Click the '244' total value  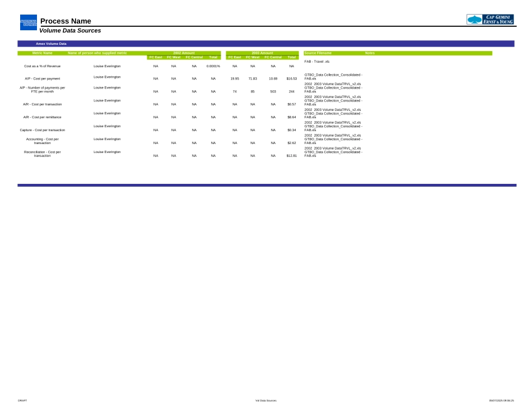pos(292,91)
